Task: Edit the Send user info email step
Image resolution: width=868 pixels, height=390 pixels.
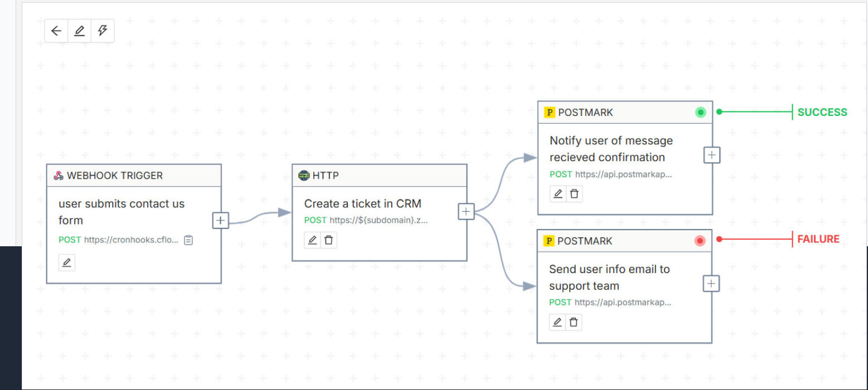Action: click(557, 322)
